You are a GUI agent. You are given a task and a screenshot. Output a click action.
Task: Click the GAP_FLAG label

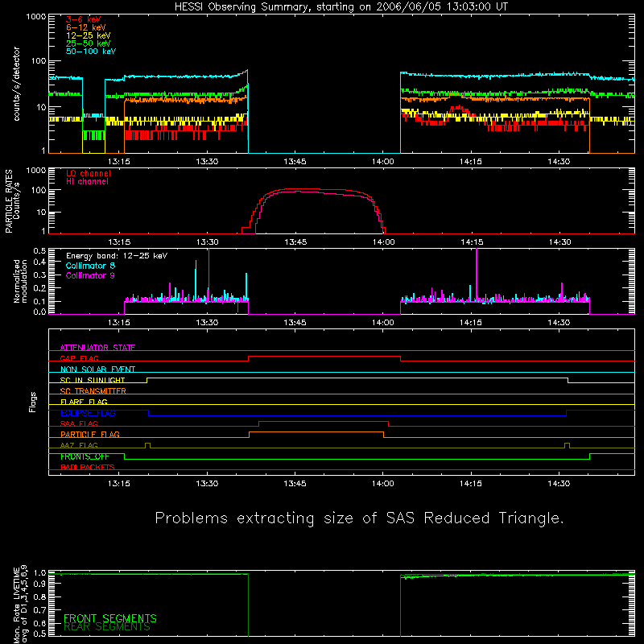tap(79, 358)
